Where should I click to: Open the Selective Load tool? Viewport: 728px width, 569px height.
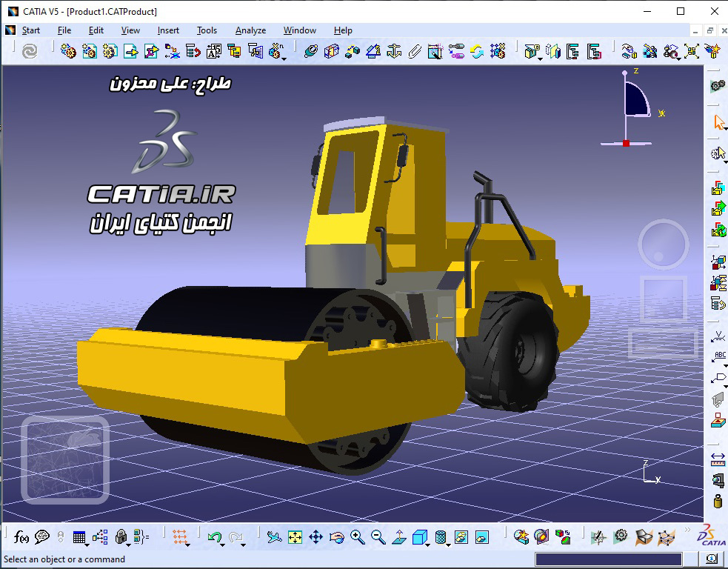(234, 51)
